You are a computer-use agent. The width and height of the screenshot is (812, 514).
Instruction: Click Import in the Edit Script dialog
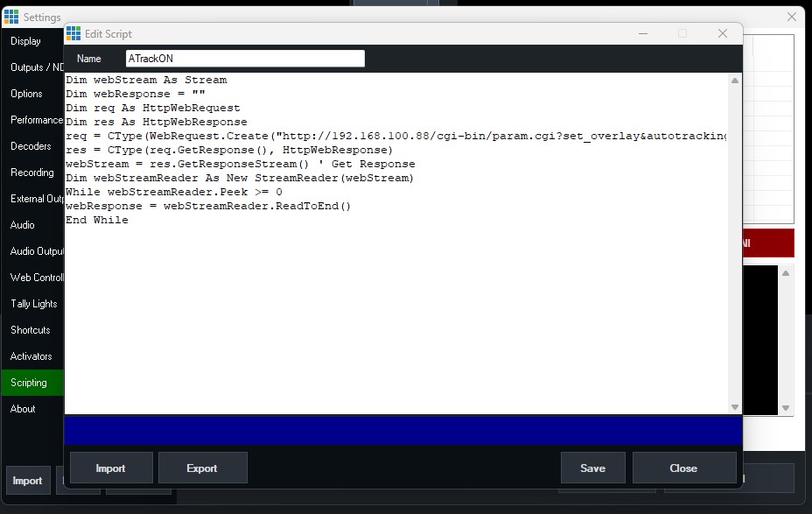tap(111, 468)
